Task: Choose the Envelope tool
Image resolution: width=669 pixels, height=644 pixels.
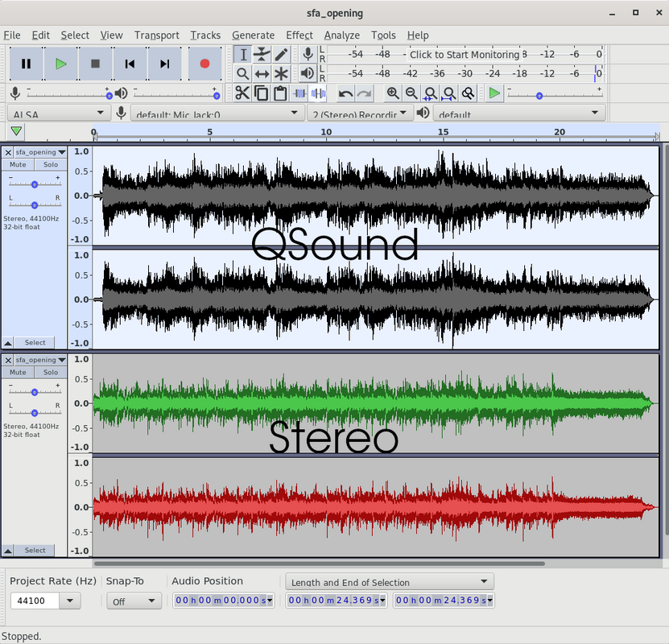Action: (x=262, y=55)
